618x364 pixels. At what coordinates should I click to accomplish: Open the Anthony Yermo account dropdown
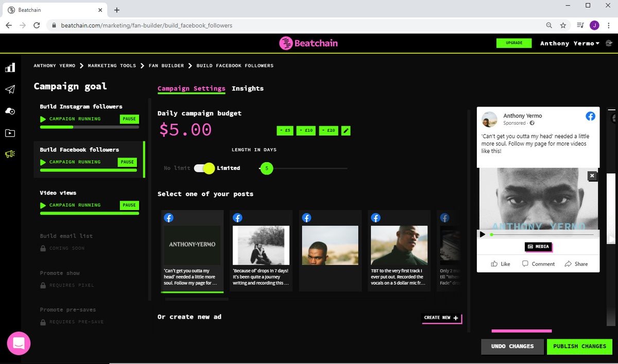point(570,43)
